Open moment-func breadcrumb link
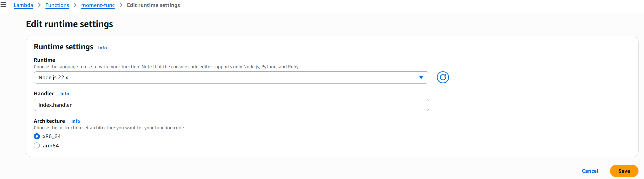Viewport: 644px width, 179px height. point(98,5)
